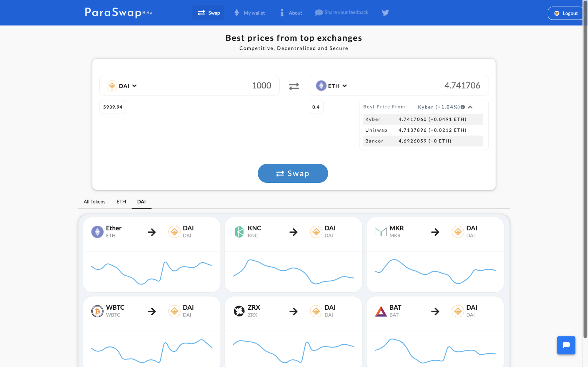
Task: Click the Share your feedback link
Action: [342, 12]
